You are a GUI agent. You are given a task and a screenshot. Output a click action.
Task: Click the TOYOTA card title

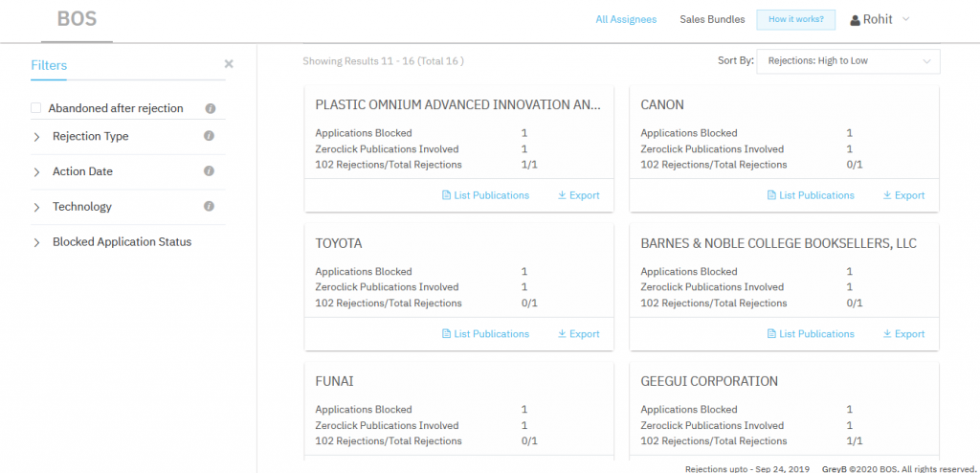(339, 243)
